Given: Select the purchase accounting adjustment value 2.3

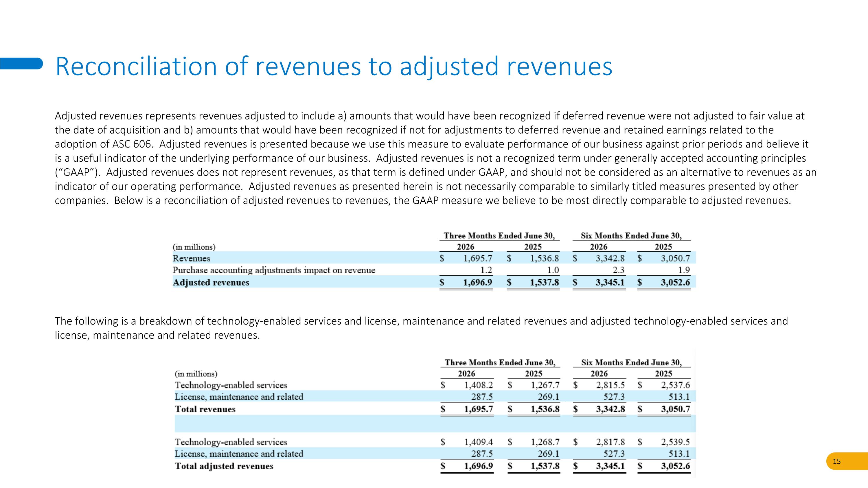Looking at the screenshot, I should click(618, 270).
